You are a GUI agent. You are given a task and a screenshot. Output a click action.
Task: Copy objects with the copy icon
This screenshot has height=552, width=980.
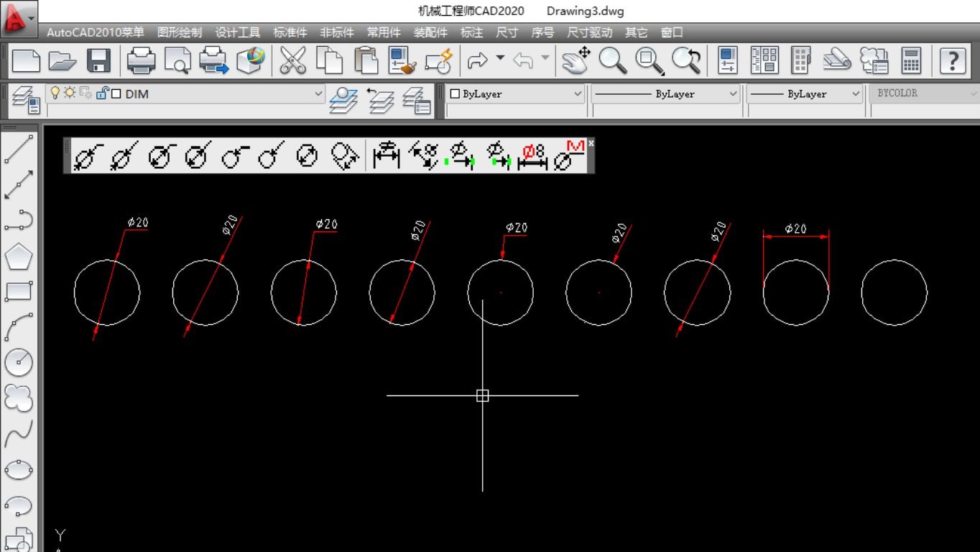click(330, 60)
